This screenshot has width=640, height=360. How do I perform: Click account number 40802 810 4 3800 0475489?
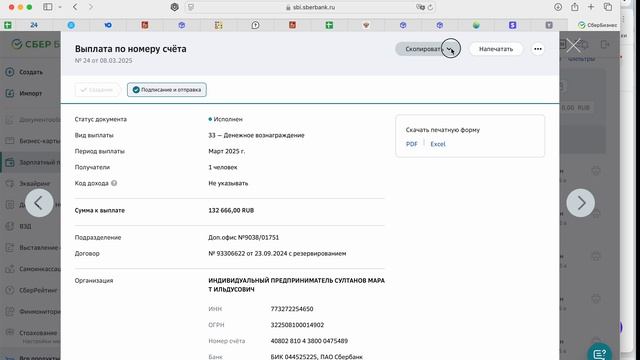click(x=309, y=341)
